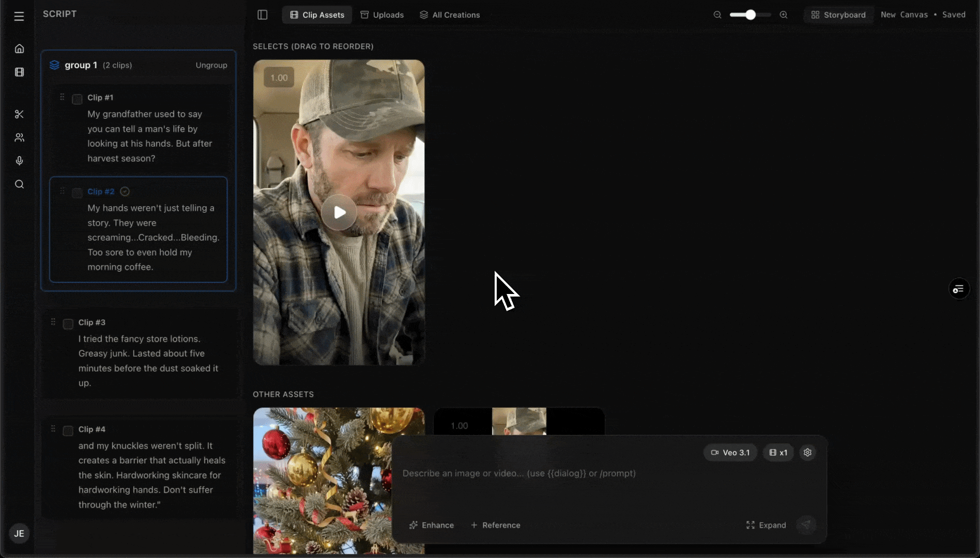Click the search icon in the sidebar

coord(19,184)
